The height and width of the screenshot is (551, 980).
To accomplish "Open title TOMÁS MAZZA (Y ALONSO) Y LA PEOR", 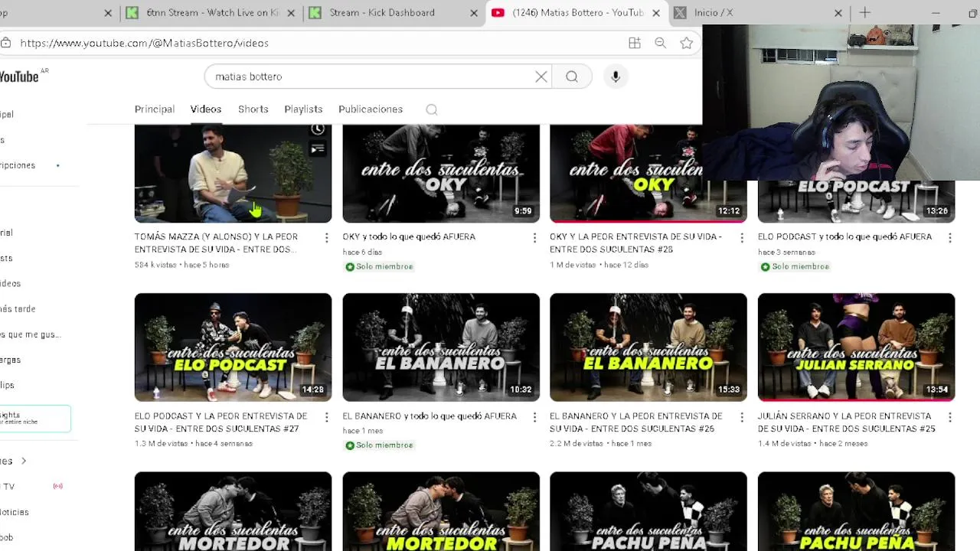I will [x=216, y=243].
